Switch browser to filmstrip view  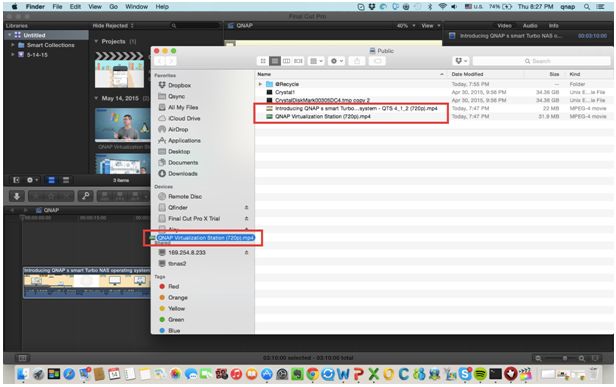point(51,180)
